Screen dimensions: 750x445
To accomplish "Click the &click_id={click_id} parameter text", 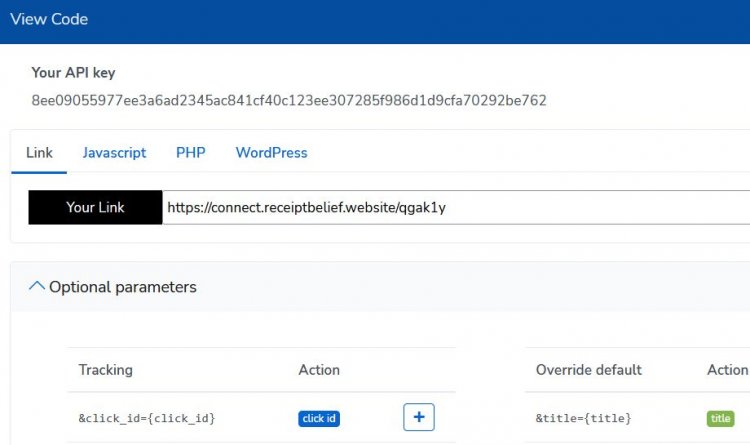I will 147,418.
